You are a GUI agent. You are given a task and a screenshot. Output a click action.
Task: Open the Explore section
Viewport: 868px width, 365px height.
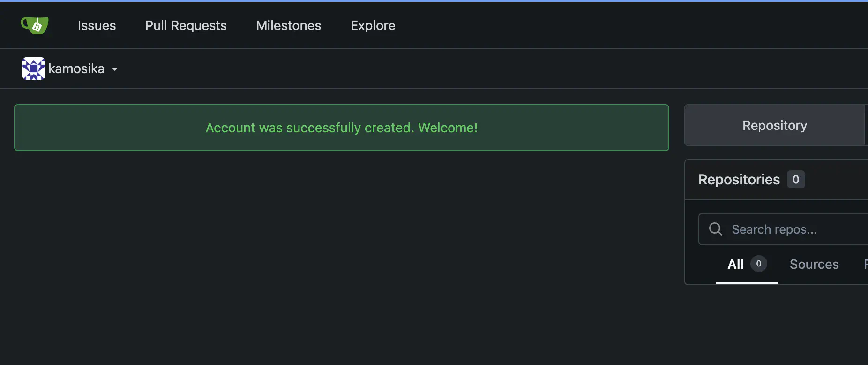(x=373, y=25)
